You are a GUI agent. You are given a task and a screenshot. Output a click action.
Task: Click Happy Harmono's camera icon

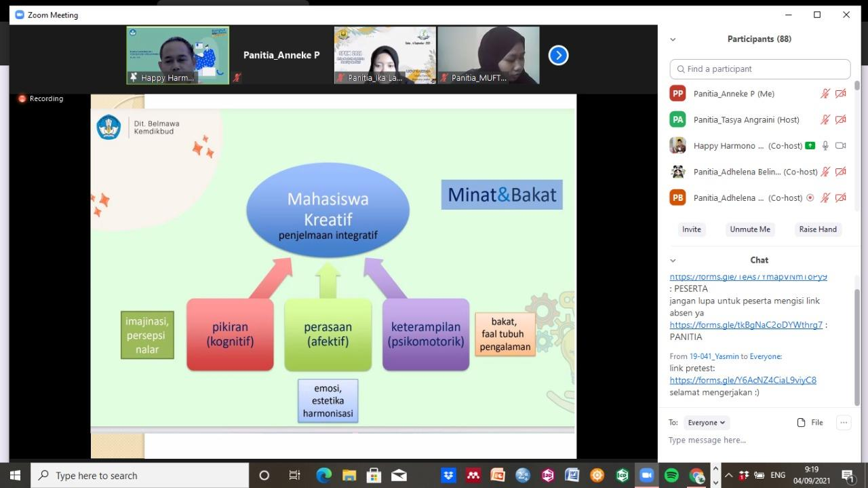point(841,145)
